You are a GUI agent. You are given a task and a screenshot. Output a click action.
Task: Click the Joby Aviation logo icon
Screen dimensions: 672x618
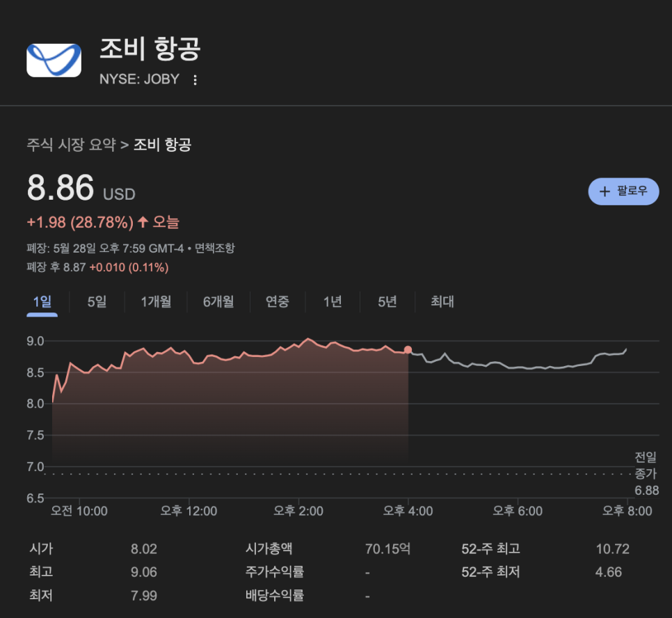[x=54, y=60]
